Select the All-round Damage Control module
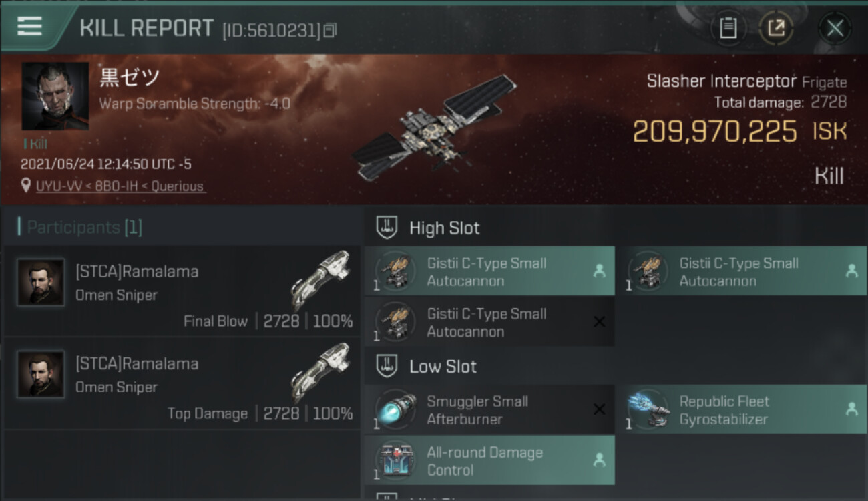868x501 pixels. pos(489,461)
